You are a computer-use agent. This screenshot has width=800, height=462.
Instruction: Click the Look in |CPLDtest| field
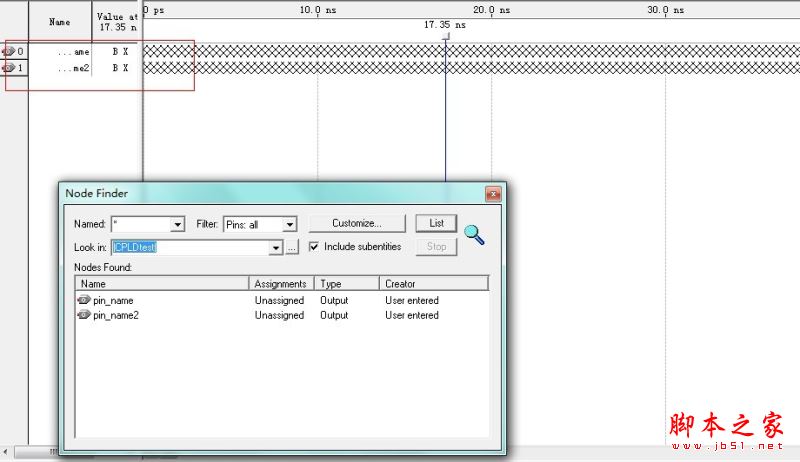pos(190,248)
